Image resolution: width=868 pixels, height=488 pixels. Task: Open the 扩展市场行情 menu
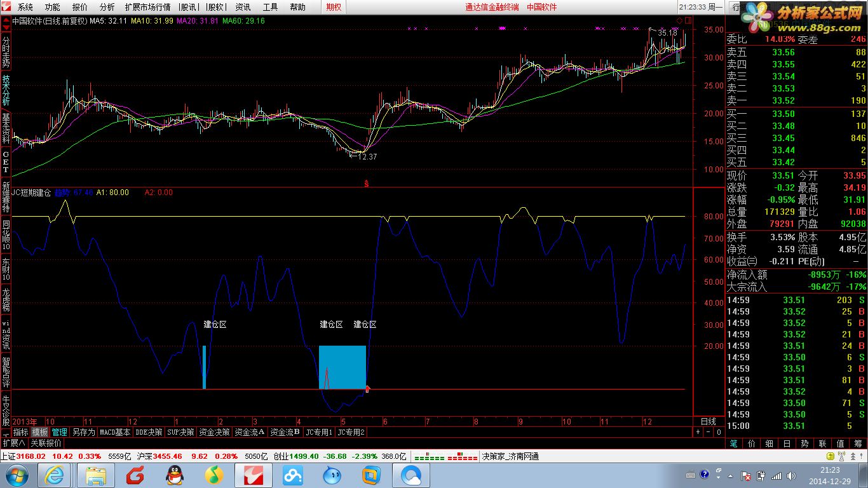pos(147,7)
